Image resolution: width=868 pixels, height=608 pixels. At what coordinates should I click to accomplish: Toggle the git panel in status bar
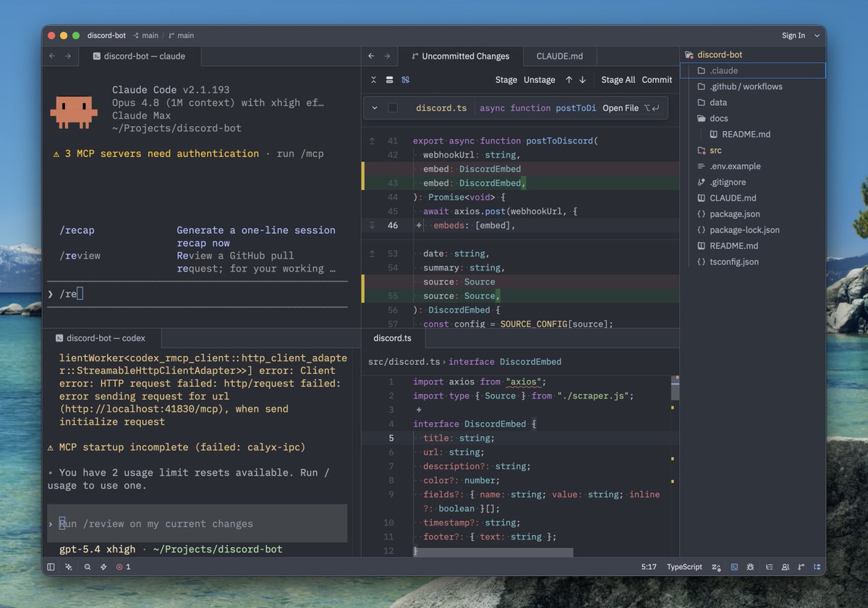click(801, 567)
